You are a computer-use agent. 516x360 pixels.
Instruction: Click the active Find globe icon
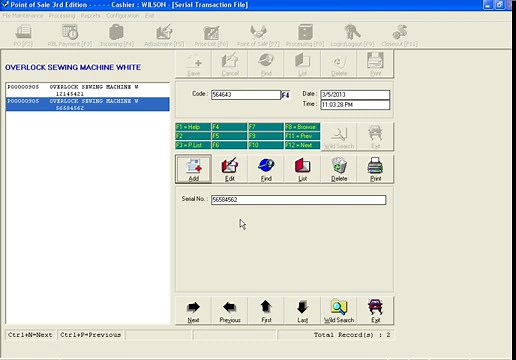266,169
